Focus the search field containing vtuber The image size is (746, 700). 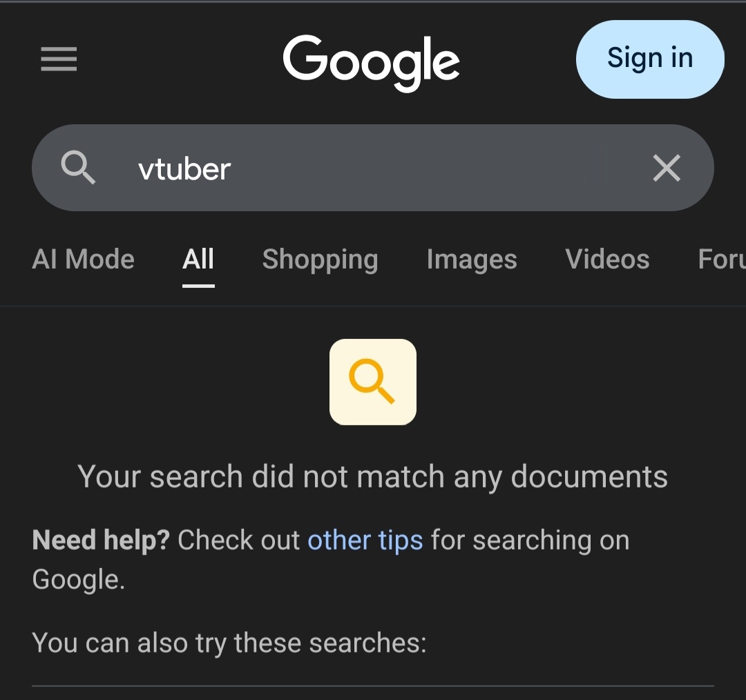point(366,168)
